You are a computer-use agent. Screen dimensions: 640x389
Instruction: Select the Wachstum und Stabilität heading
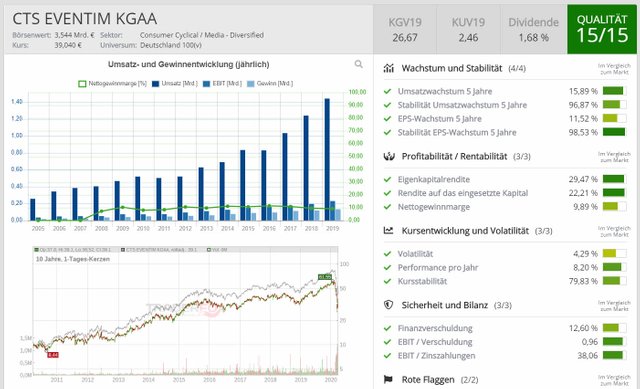pos(452,68)
